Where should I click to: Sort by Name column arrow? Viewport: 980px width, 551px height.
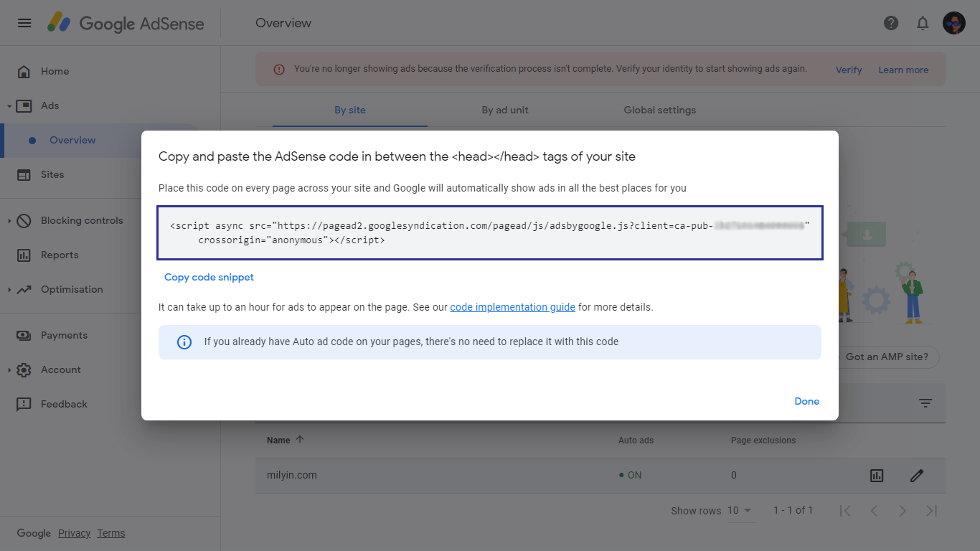(300, 440)
